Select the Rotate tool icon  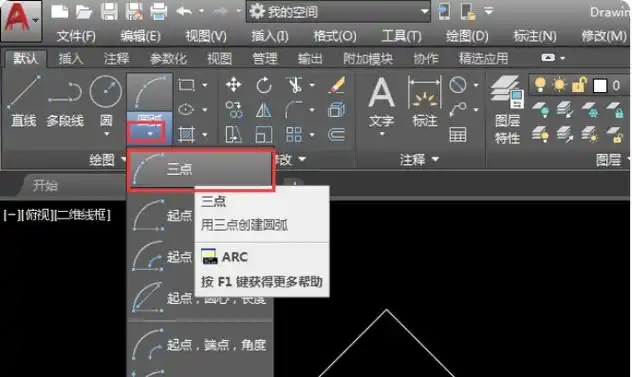264,85
